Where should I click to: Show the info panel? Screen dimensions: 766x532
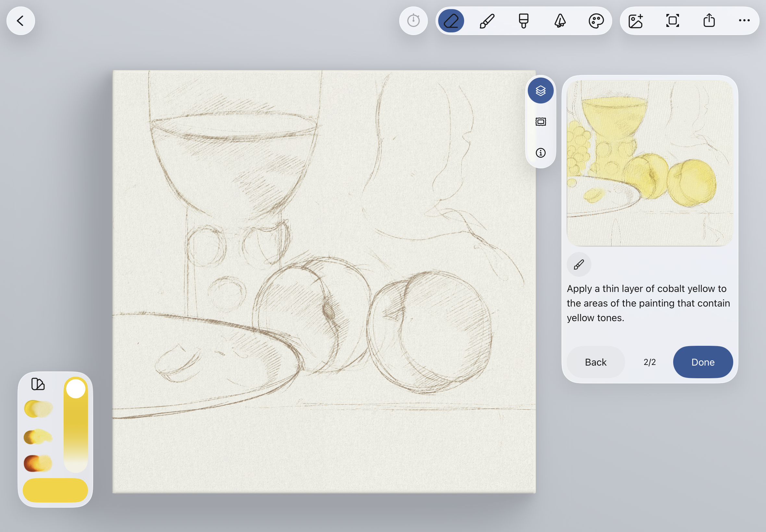pos(540,153)
